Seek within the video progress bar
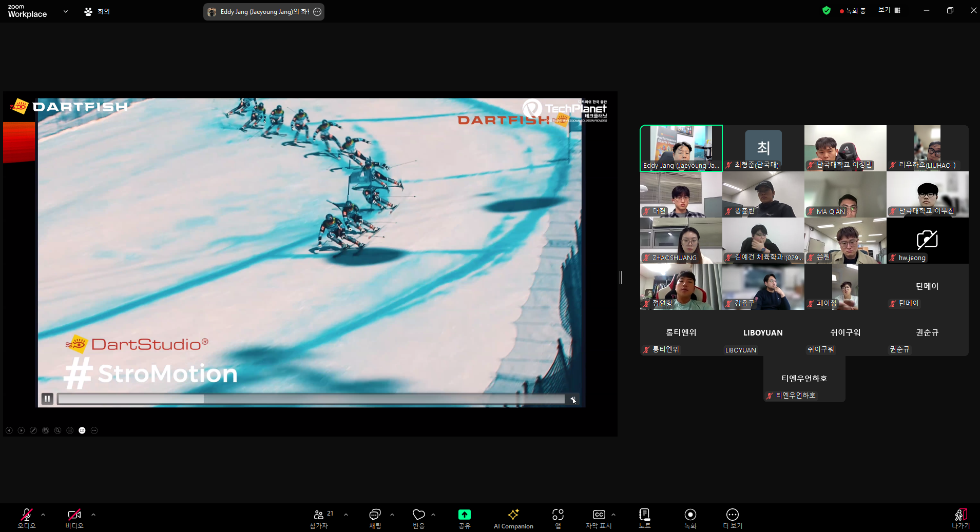Viewport: 980px width, 532px height. coord(311,399)
